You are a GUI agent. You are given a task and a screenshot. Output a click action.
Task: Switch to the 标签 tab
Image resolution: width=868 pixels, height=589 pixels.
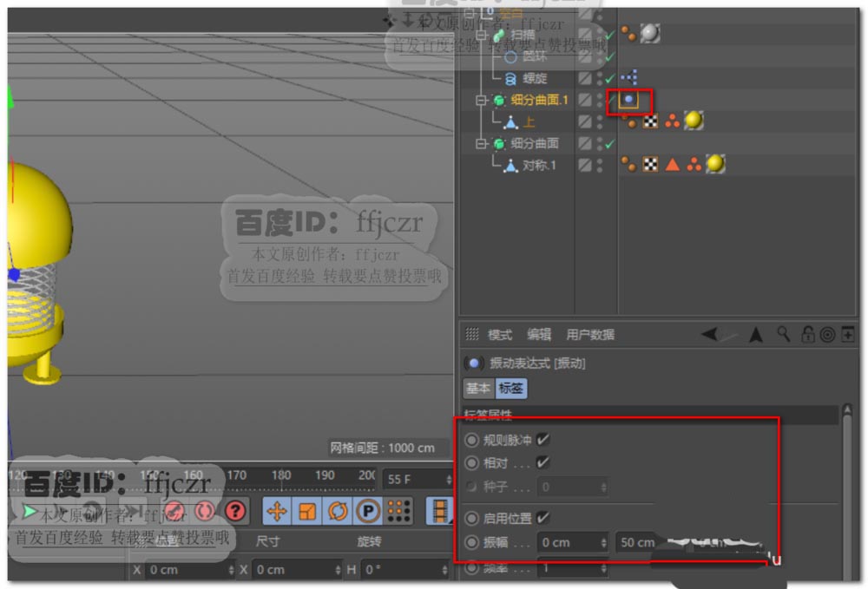coord(511,389)
